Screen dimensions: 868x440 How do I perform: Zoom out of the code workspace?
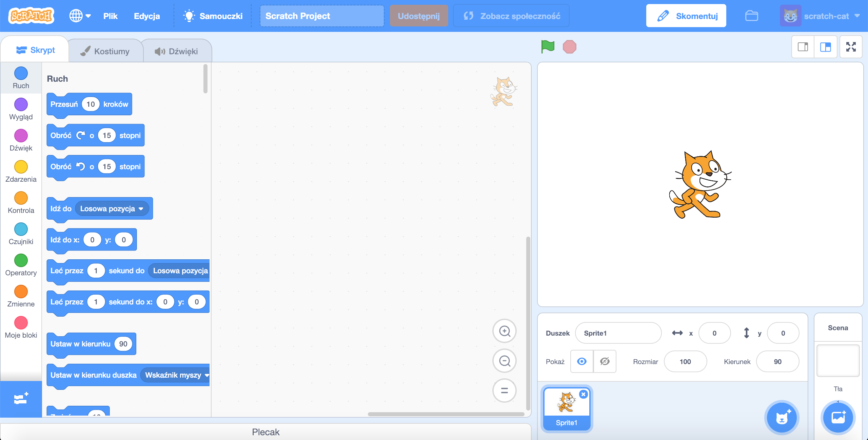[504, 361]
